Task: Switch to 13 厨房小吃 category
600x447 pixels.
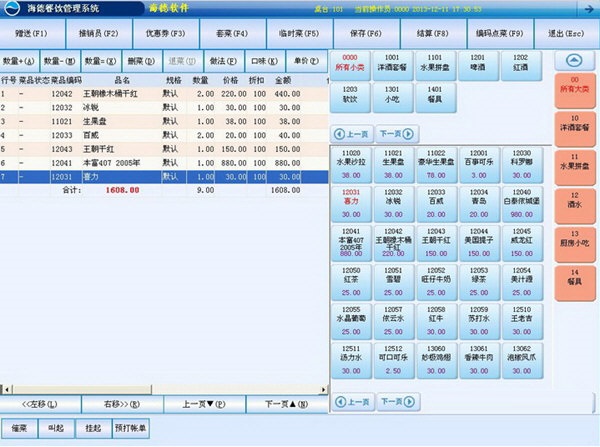Action: tap(573, 241)
